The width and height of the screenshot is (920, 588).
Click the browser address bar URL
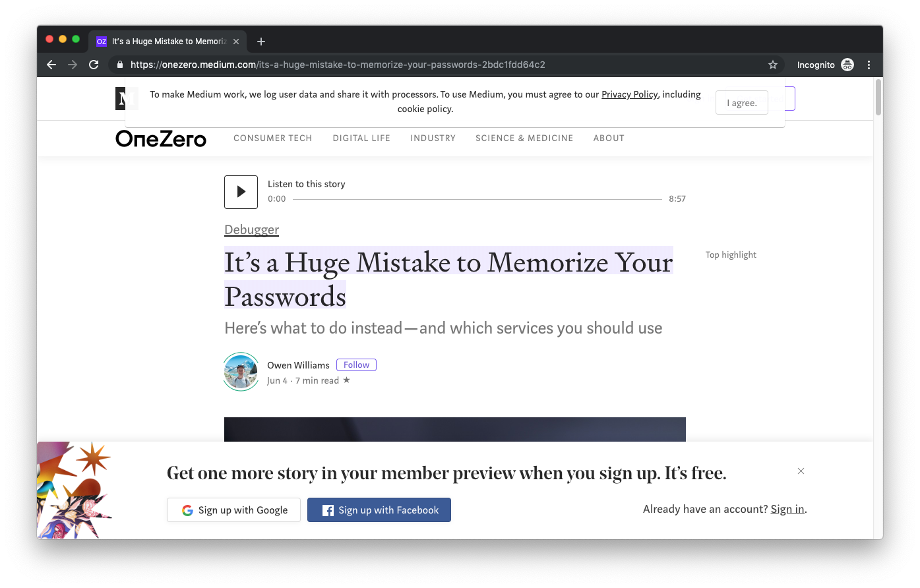tap(338, 65)
